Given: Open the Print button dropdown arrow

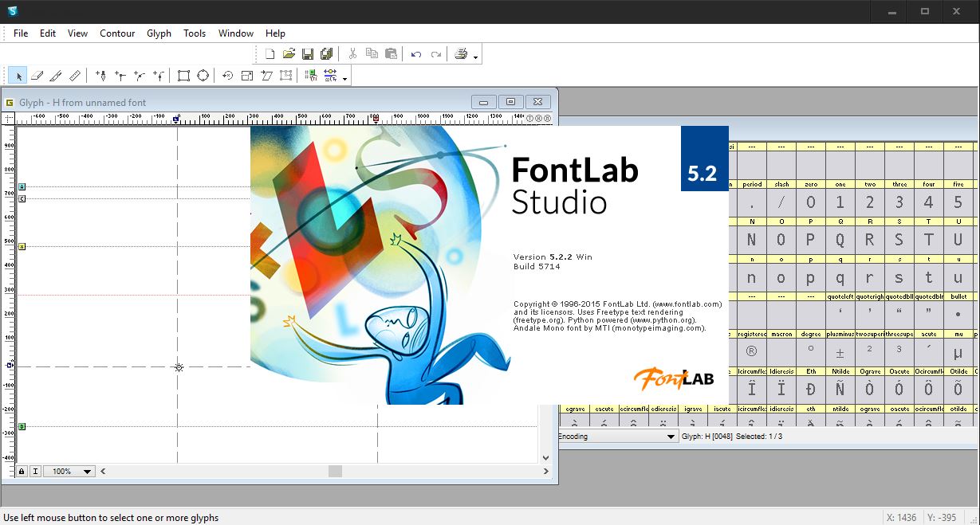Looking at the screenshot, I should pyautogui.click(x=475, y=56).
